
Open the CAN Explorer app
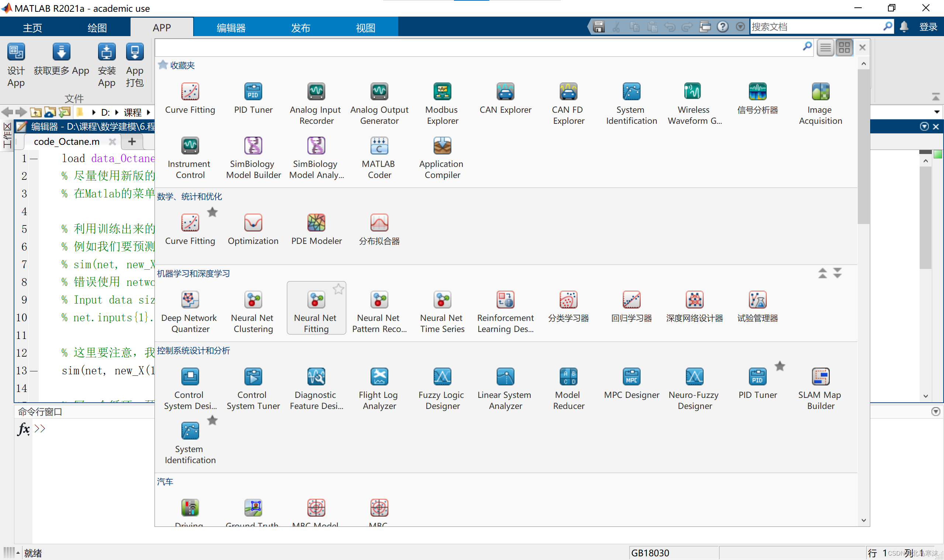tap(505, 92)
